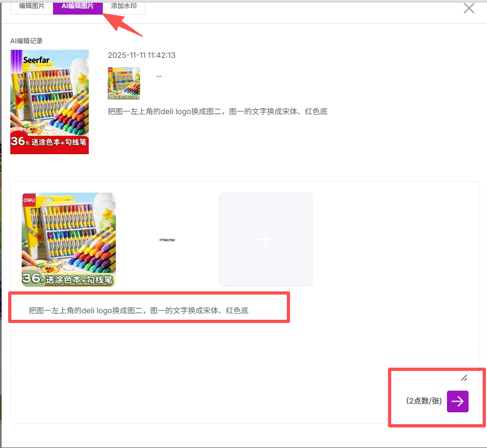Open the 添加水印 tab

coord(124,6)
